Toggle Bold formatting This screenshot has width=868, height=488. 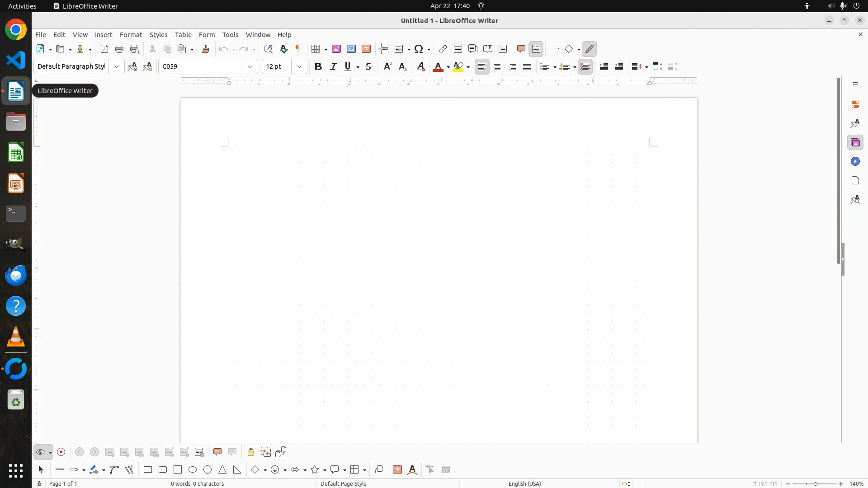pyautogui.click(x=318, y=66)
